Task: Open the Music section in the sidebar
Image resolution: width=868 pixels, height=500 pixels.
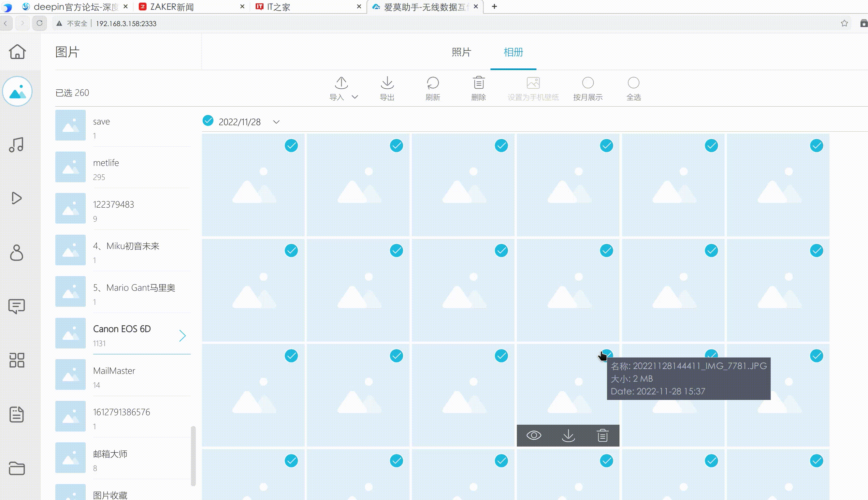Action: pos(17,145)
